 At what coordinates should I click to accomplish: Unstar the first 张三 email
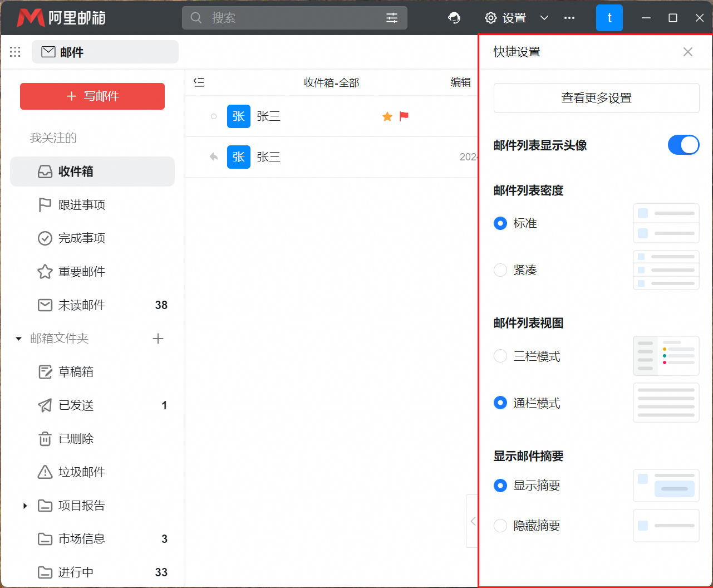click(387, 116)
